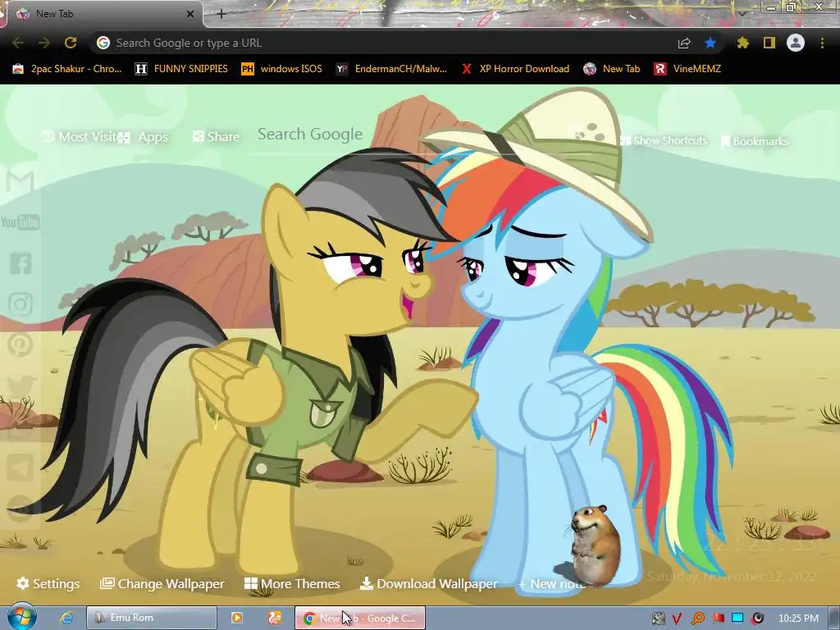Image resolution: width=840 pixels, height=630 pixels.
Task: Click the browser forward arrow
Action: (x=44, y=43)
